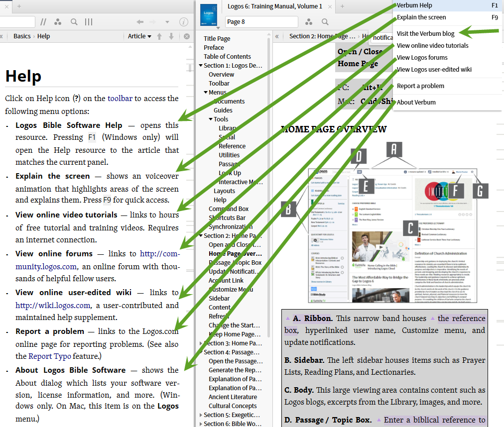Close the Logos 6 Training Manual tab
Viewport: 504px width, 427px height.
[x=330, y=6]
